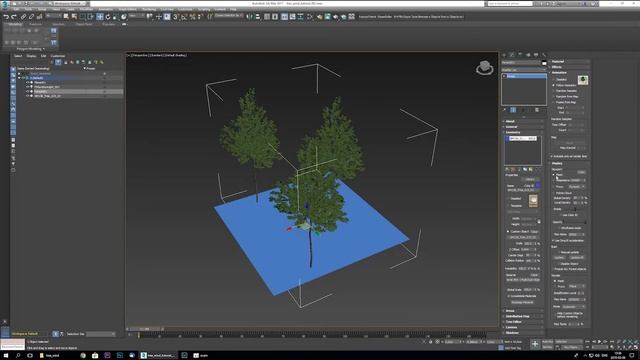Collapse the 0 (default) layer in Scene Explorer
The height and width of the screenshot is (360, 640).
(19, 78)
